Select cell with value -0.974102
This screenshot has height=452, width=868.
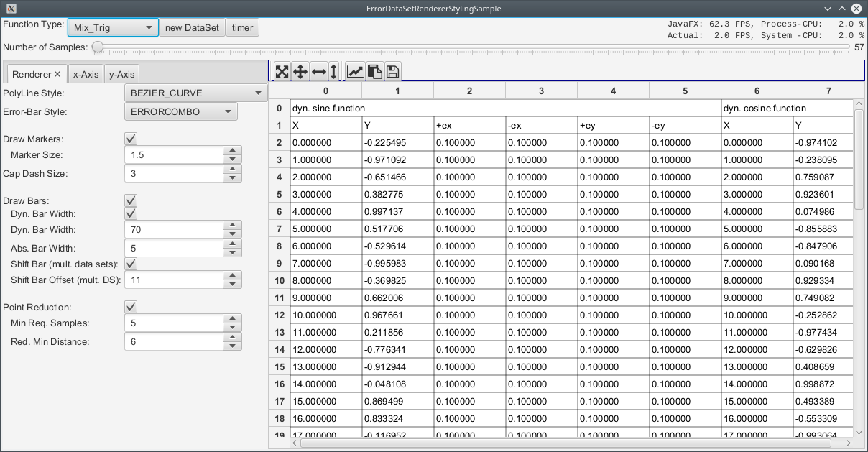click(823, 142)
